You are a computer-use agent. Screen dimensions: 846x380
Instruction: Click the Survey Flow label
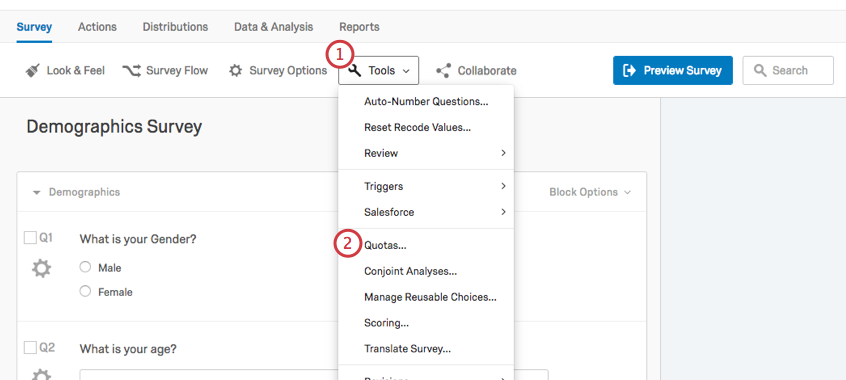click(x=177, y=71)
